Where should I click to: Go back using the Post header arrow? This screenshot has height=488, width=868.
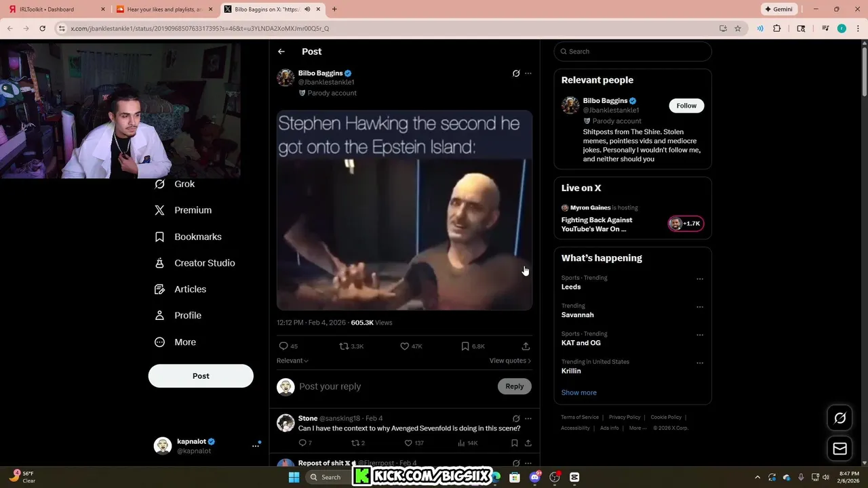(x=281, y=52)
